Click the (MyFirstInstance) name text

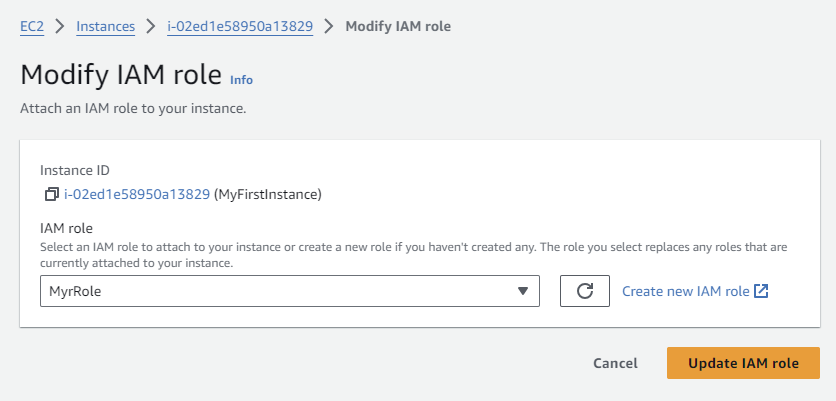pos(268,195)
